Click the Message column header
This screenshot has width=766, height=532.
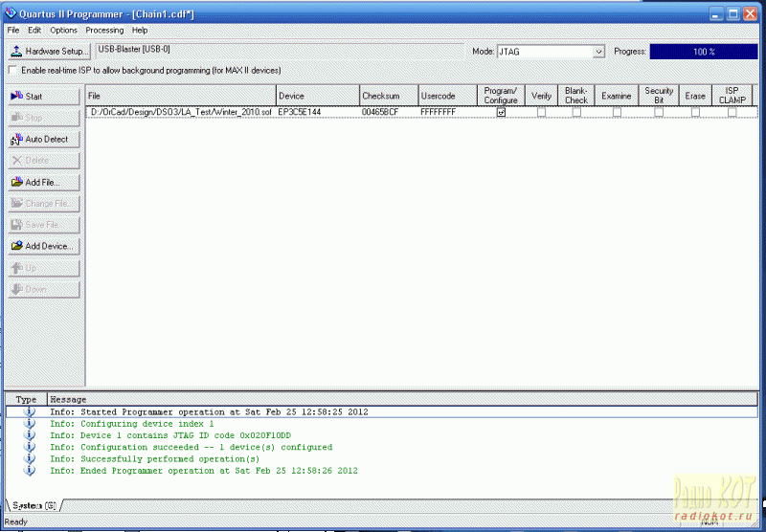tap(402, 399)
